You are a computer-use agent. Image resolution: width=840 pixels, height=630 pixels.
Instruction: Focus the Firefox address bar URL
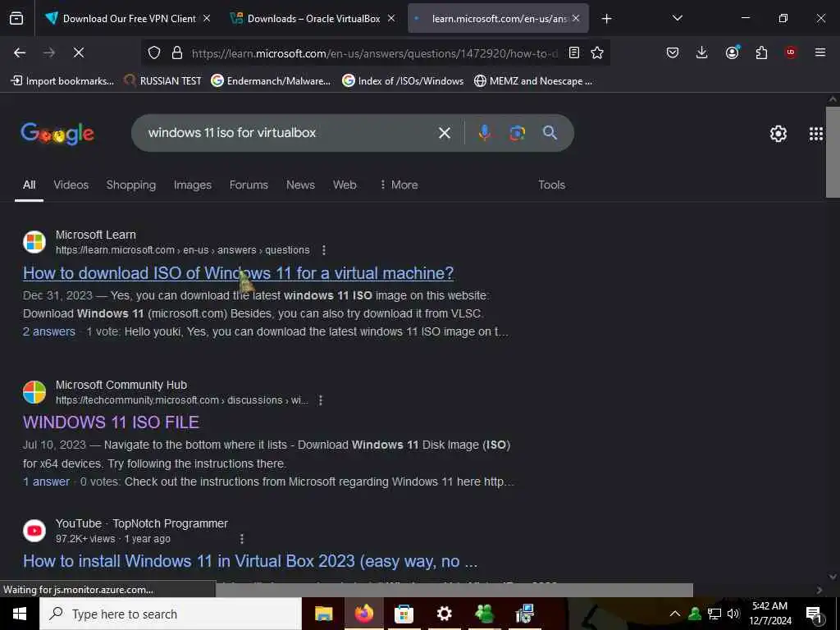pos(374,53)
